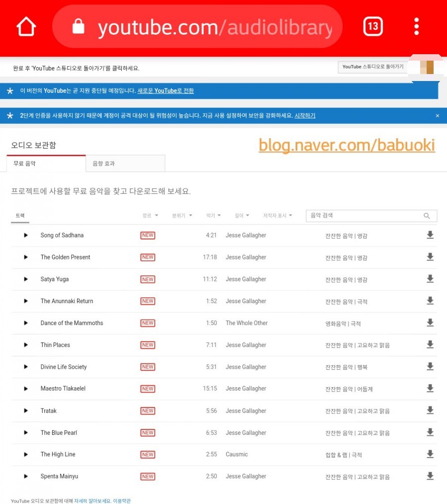Play the track Dance of the Mammoths
Screen dimensions: 447x504
(26, 323)
